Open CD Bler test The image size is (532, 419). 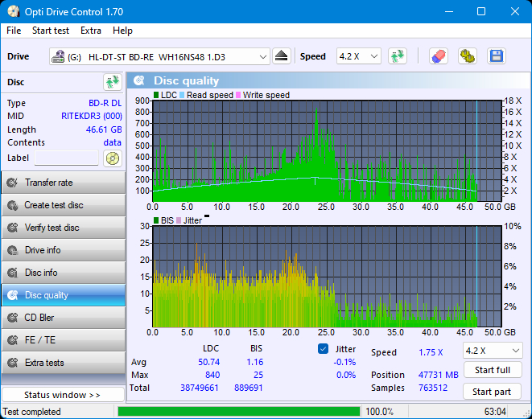pos(64,318)
